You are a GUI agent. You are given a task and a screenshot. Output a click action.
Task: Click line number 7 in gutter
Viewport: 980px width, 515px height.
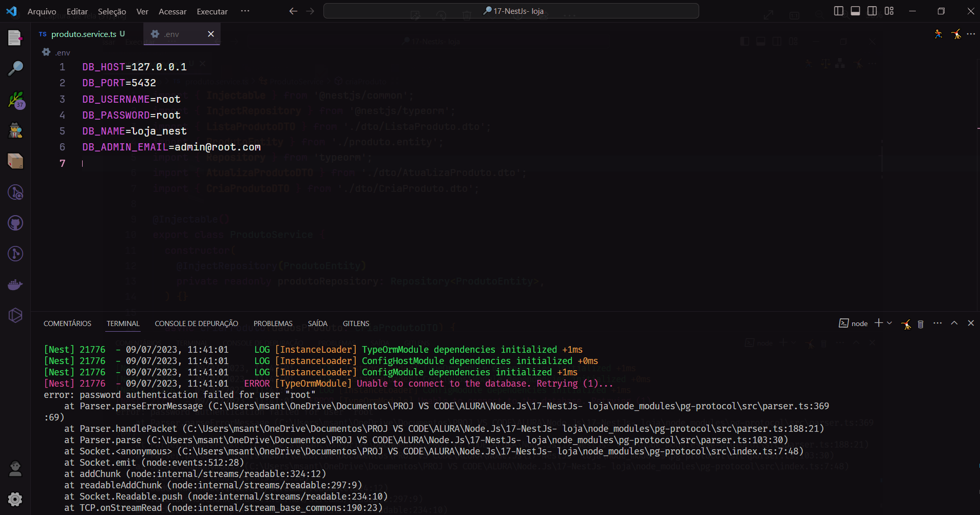pyautogui.click(x=62, y=163)
